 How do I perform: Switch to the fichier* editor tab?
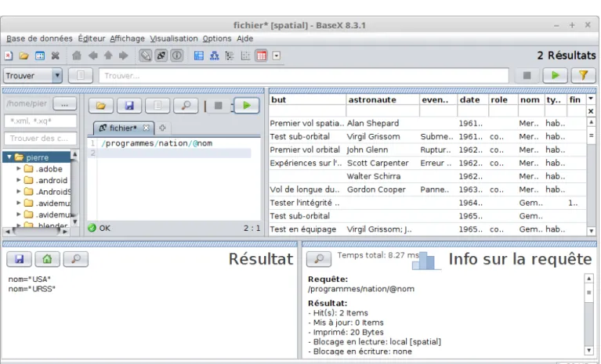[123, 128]
